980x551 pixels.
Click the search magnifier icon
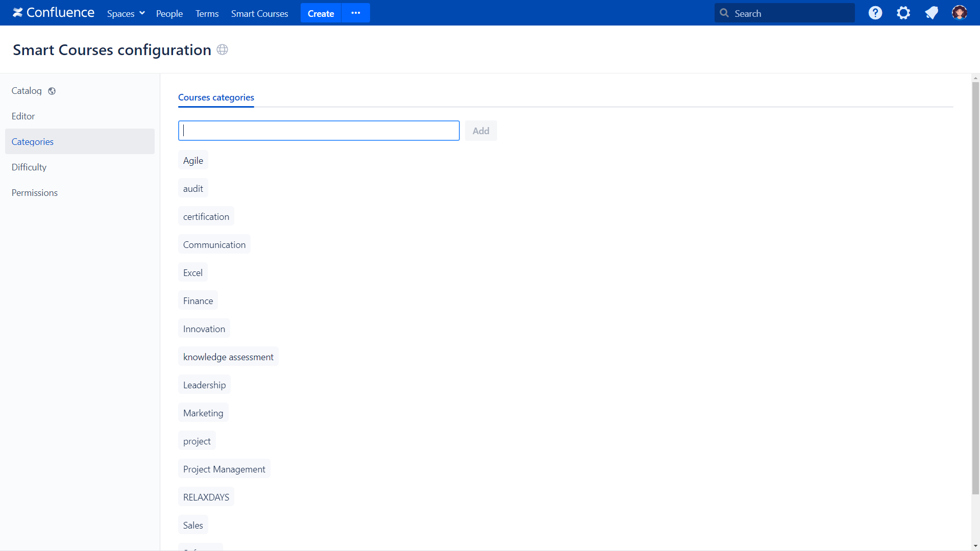pyautogui.click(x=724, y=13)
